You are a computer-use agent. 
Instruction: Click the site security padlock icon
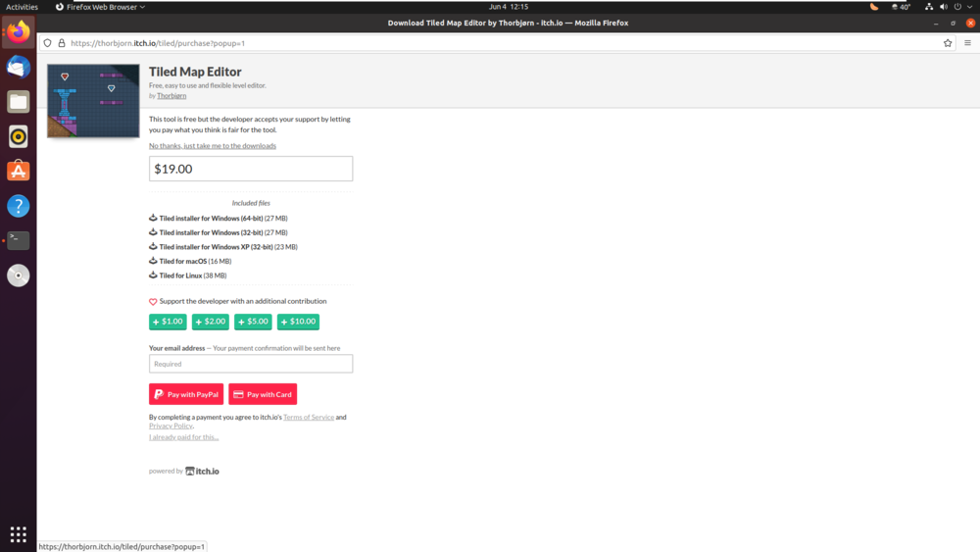click(62, 43)
